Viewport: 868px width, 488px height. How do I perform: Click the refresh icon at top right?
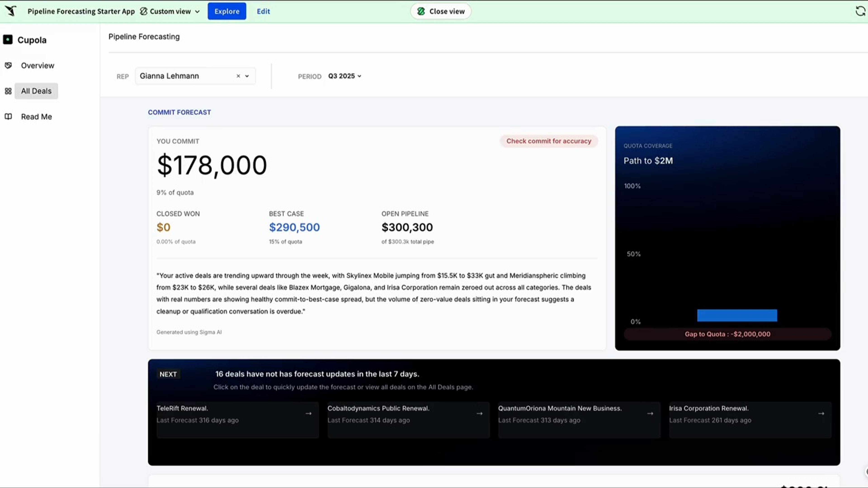coord(860,11)
